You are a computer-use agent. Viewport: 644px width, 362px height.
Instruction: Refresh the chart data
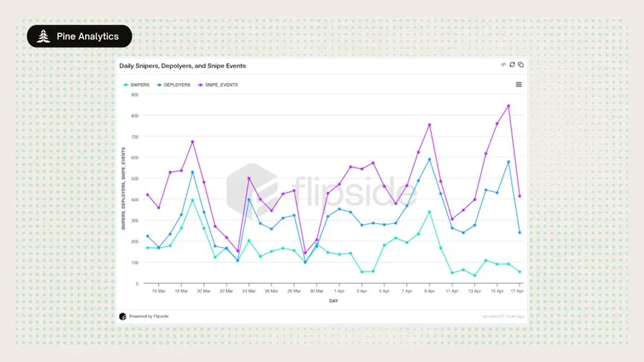(x=512, y=64)
